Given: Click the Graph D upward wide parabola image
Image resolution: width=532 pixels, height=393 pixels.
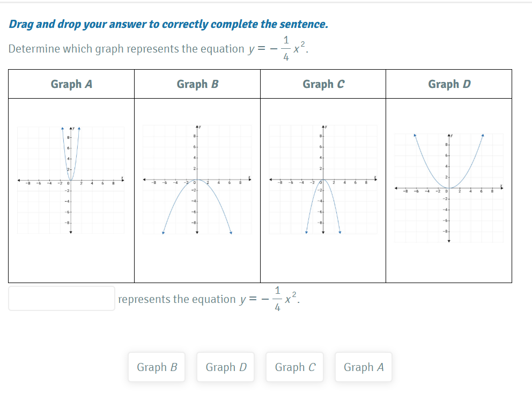Looking at the screenshot, I should pos(449,188).
